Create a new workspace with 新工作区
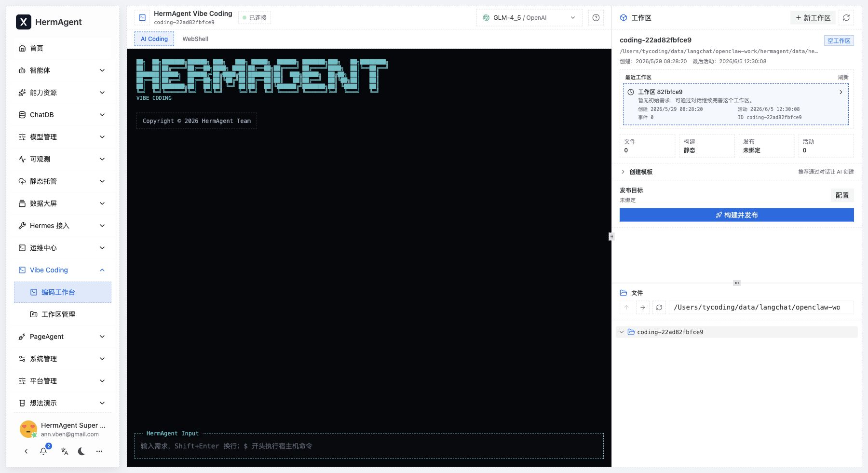This screenshot has width=868, height=473. pyautogui.click(x=813, y=18)
